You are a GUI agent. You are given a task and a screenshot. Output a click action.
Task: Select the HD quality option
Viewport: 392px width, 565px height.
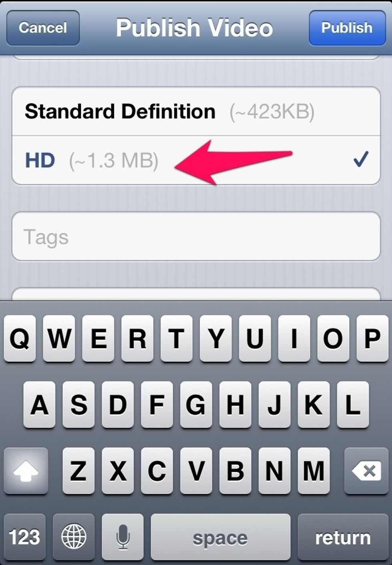click(x=196, y=160)
